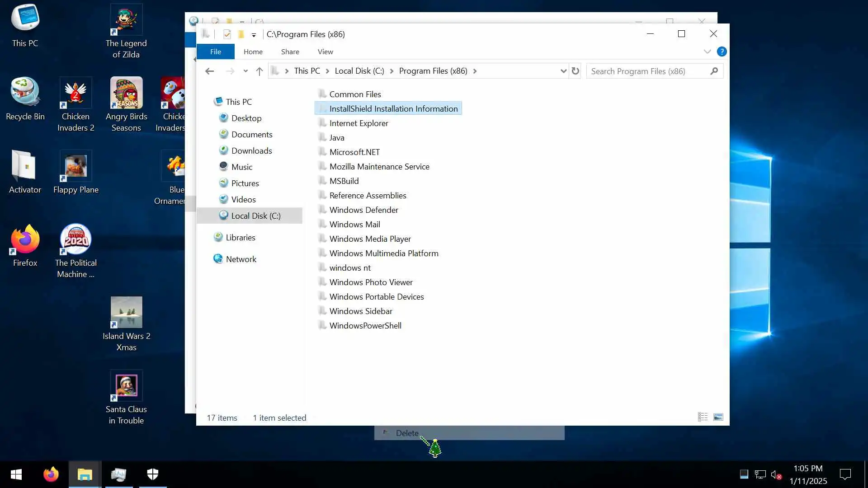Click the Properties checkmark quick access icon

[x=227, y=34]
